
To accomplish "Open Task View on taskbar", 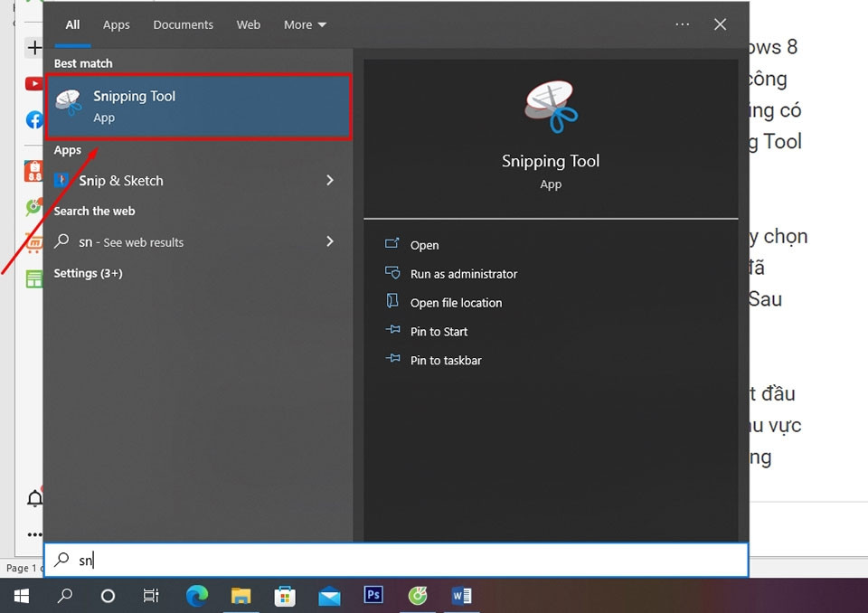I will pos(151,596).
